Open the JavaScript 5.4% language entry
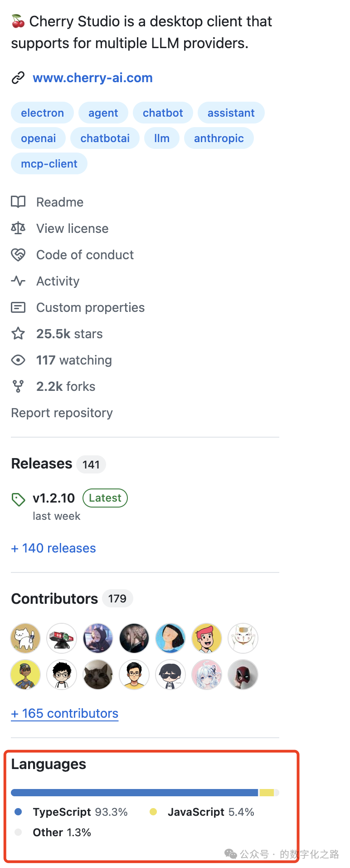This screenshot has width=350, height=868. 202,812
